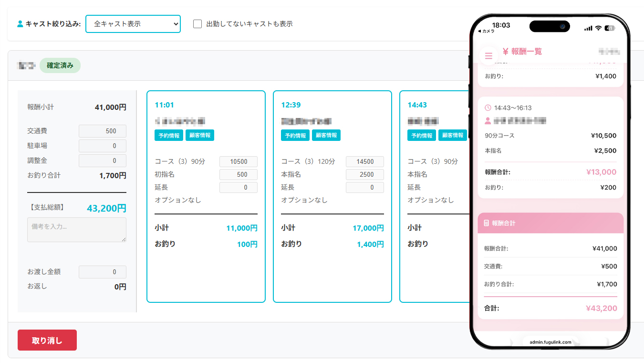Open 顧客情報 for the 12:39 booking
Viewport: 644px width, 363px height.
326,135
